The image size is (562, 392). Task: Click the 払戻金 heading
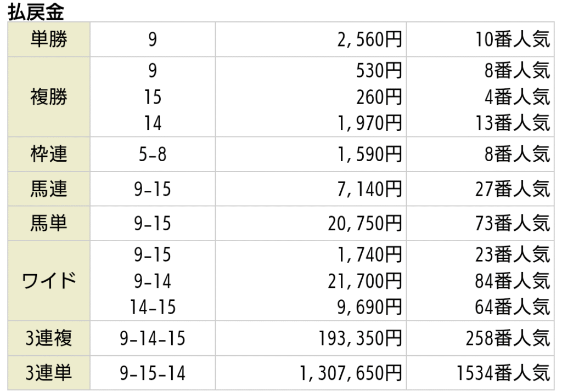pyautogui.click(x=36, y=11)
